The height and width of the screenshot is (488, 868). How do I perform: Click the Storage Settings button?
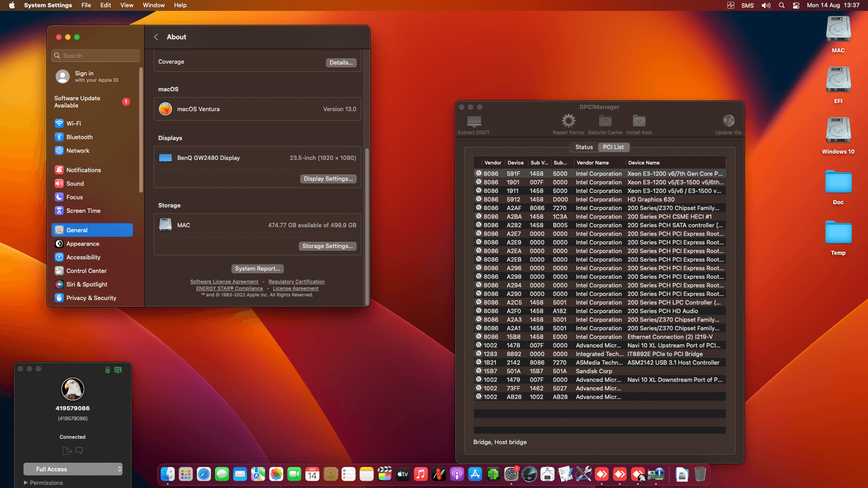click(x=327, y=246)
